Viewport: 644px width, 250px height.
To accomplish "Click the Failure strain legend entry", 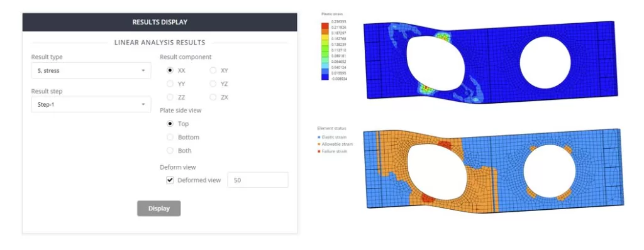I will (x=333, y=151).
